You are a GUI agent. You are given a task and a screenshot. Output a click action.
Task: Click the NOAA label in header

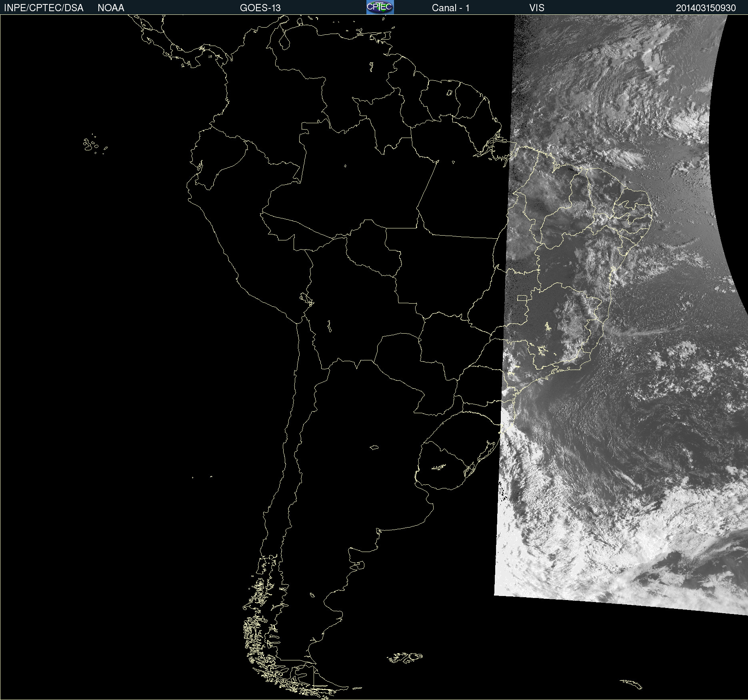click(x=111, y=8)
